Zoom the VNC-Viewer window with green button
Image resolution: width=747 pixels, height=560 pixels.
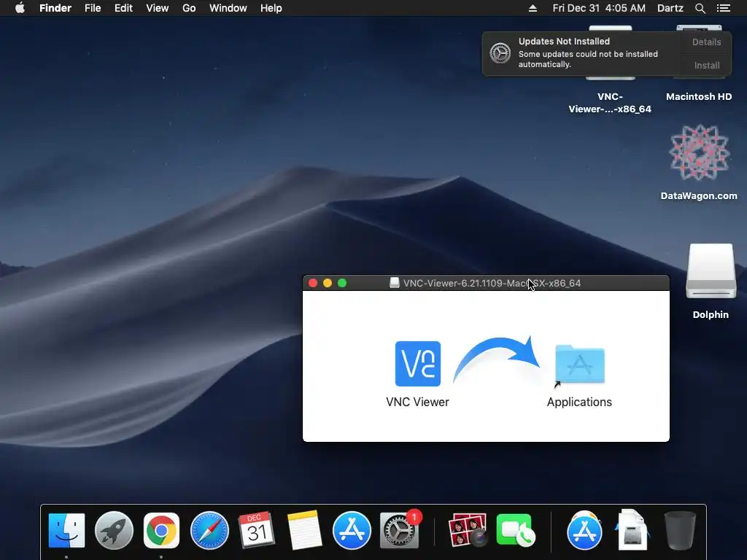click(x=342, y=283)
